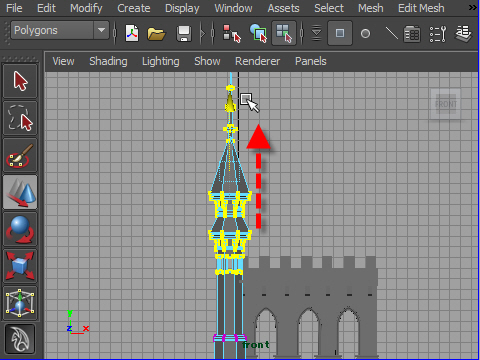
Task: Open the viewport Lighting menu
Action: pos(160,61)
